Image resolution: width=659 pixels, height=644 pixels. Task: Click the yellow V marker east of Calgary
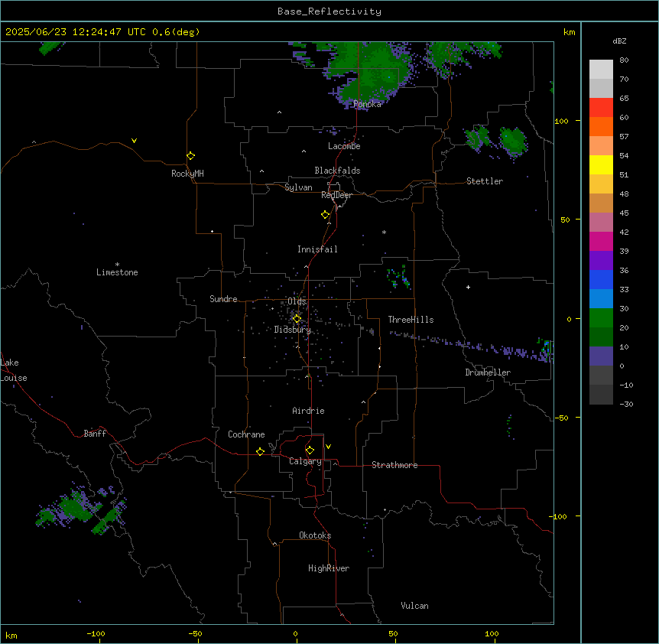click(x=328, y=447)
